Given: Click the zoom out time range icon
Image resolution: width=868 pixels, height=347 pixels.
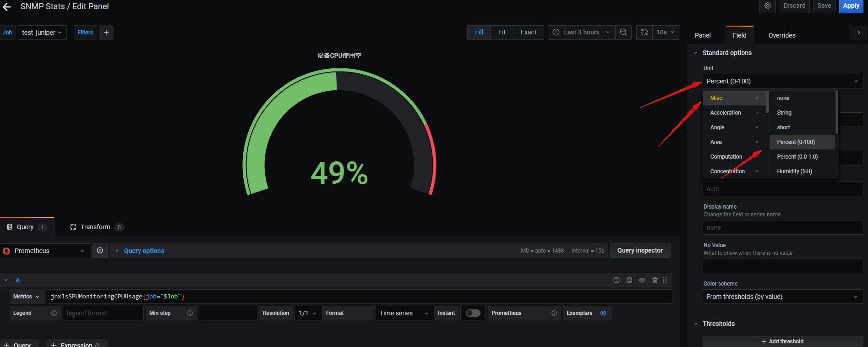Looking at the screenshot, I should click(623, 32).
